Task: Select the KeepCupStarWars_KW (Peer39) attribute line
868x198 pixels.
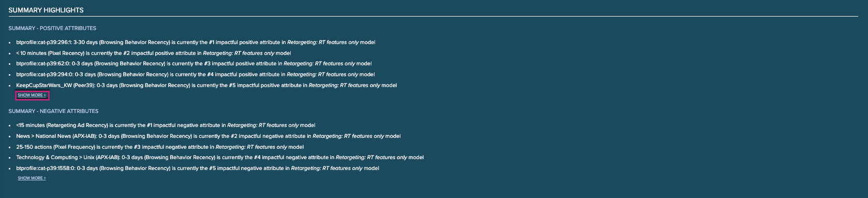Action: point(206,86)
